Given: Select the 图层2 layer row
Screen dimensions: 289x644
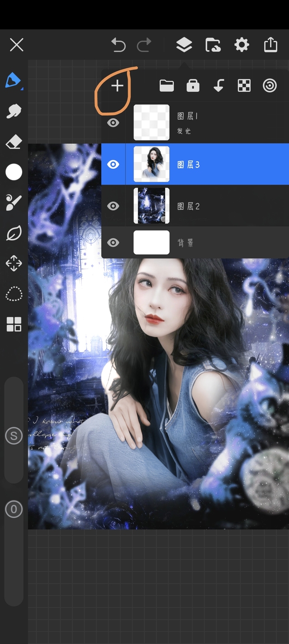Looking at the screenshot, I should [217, 206].
